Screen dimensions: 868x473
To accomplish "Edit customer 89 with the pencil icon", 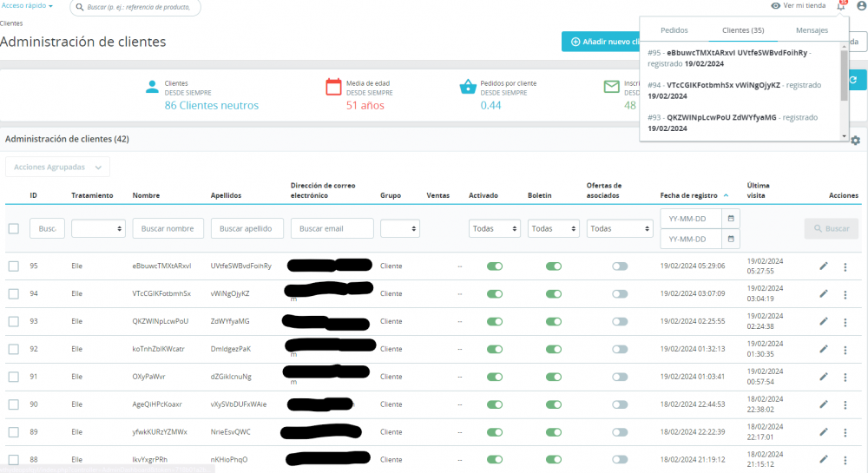I will click(x=824, y=432).
